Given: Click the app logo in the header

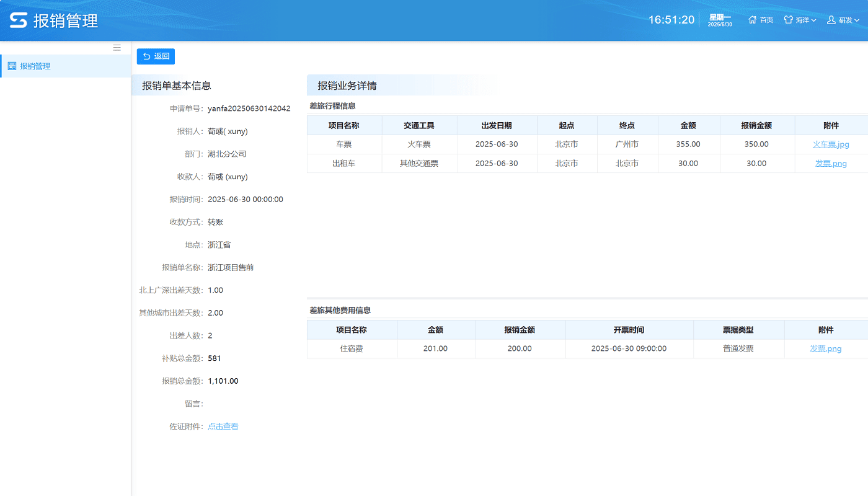Looking at the screenshot, I should pyautogui.click(x=18, y=20).
